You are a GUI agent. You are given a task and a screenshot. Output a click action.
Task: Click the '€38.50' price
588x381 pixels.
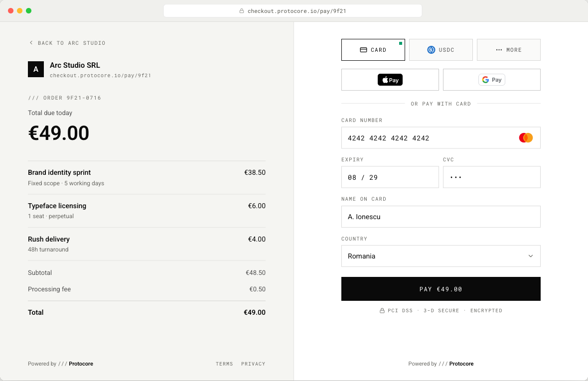(255, 173)
